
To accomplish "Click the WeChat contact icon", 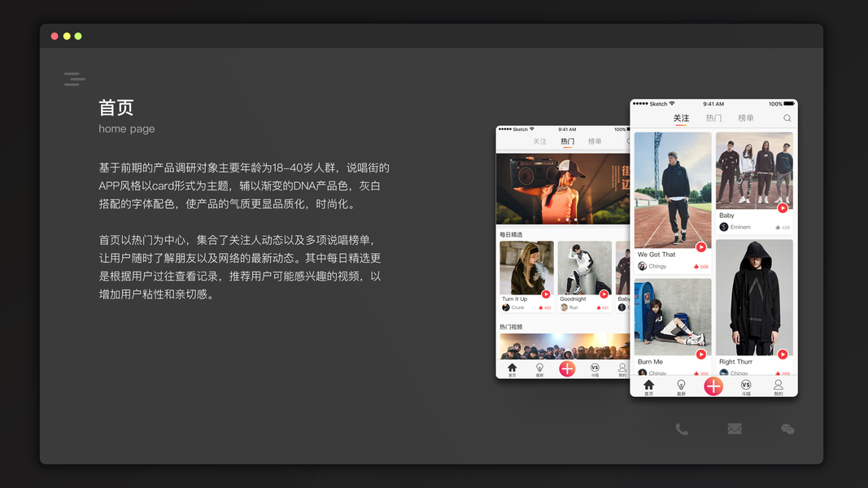I will click(x=787, y=429).
